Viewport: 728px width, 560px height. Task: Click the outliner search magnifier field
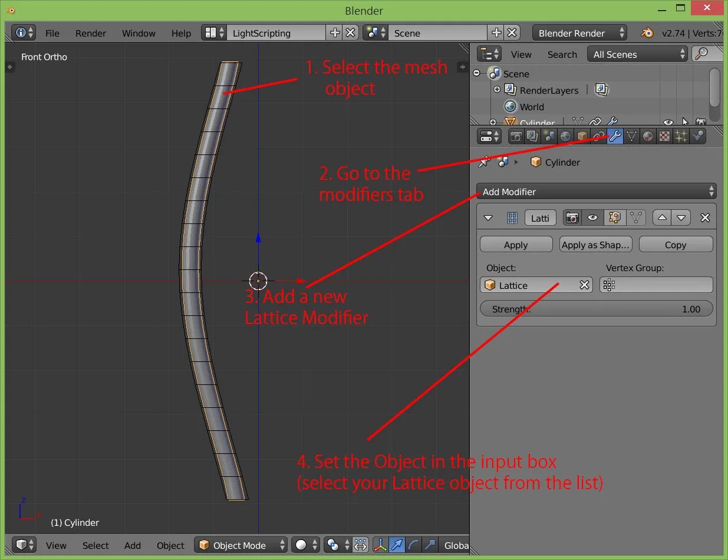tap(707, 54)
